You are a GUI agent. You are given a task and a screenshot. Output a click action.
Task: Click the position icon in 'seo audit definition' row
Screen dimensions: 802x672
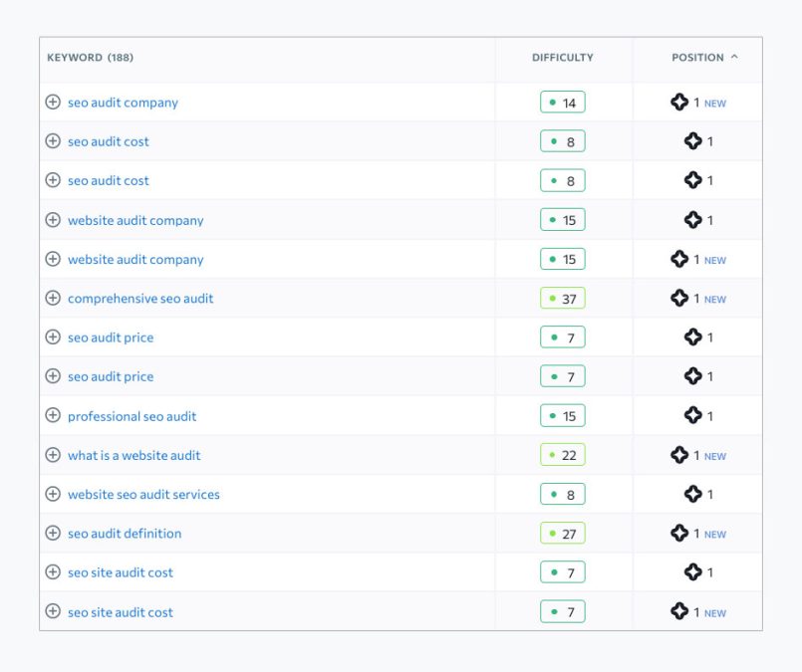point(679,533)
